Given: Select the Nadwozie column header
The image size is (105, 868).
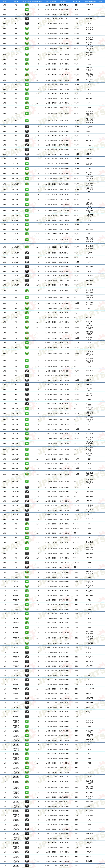Looking at the screenshot, I should tap(76, 1).
